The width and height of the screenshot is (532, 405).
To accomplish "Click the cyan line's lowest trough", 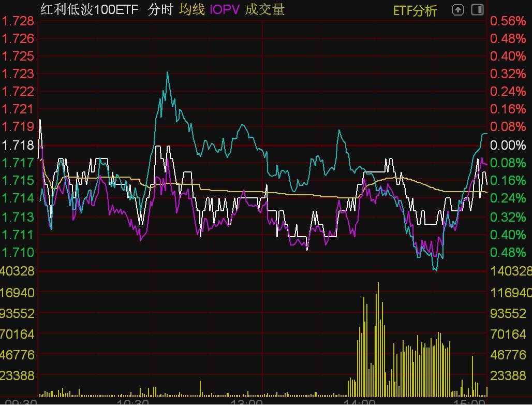I will pos(435,270).
